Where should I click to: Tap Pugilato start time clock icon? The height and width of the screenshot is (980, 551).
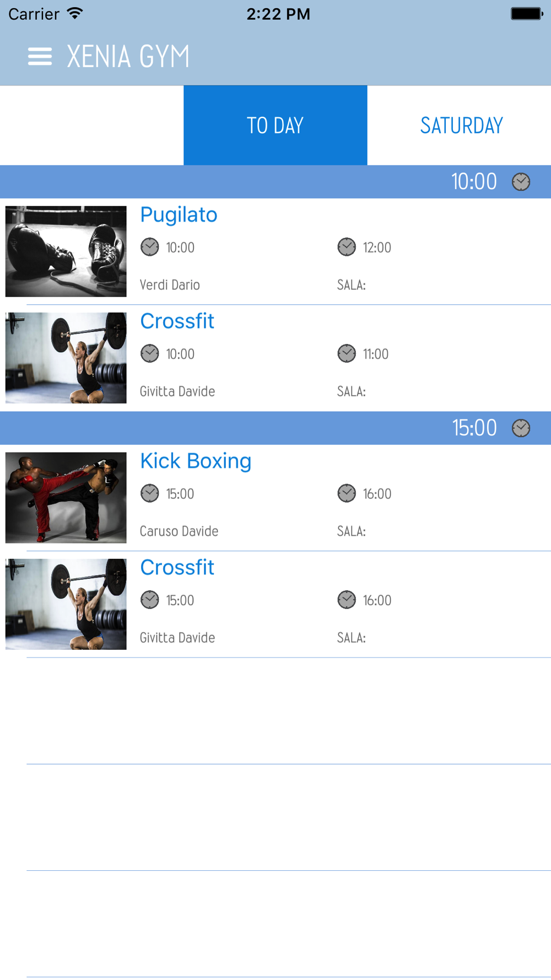pyautogui.click(x=149, y=247)
